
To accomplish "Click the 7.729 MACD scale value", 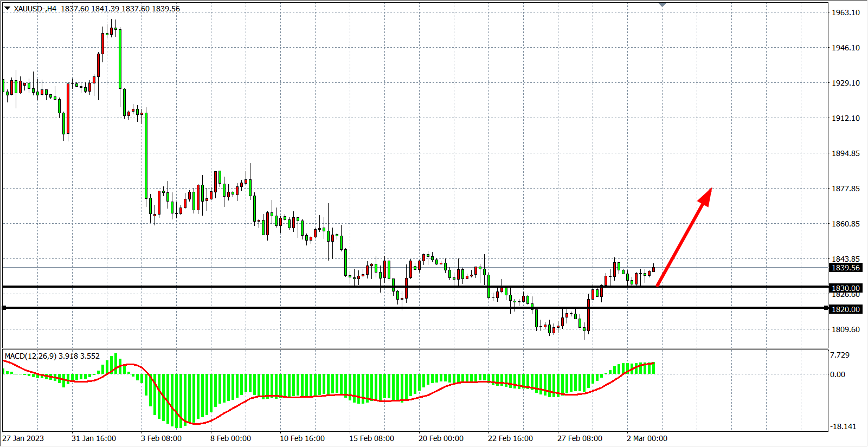I will point(840,355).
